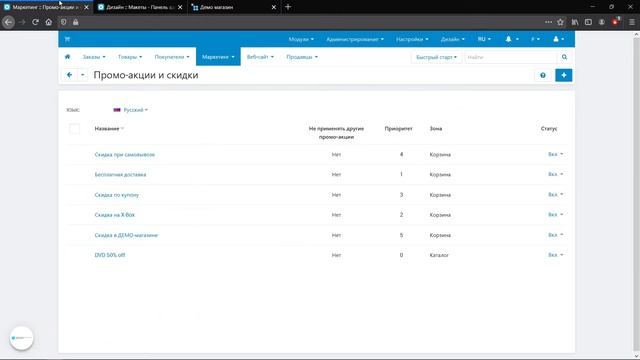The width and height of the screenshot is (640, 360).
Task: Open the tracking protection shield icon
Action: (x=64, y=22)
